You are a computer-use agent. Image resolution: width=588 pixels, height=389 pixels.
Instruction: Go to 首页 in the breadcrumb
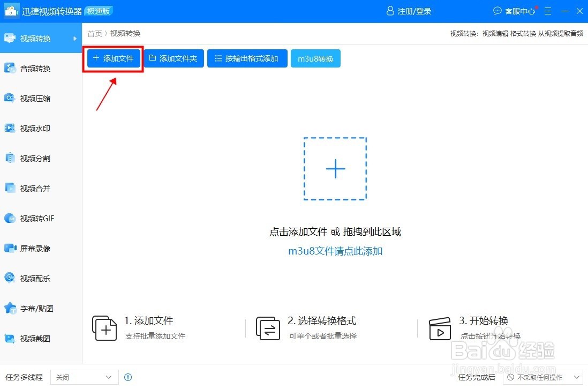(94, 33)
